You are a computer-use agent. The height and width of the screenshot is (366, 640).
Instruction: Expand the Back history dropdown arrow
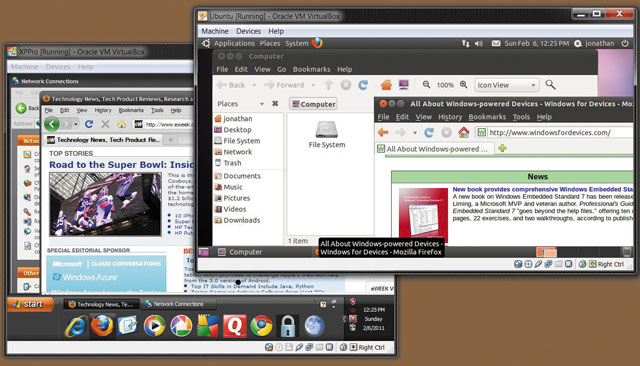[x=254, y=85]
